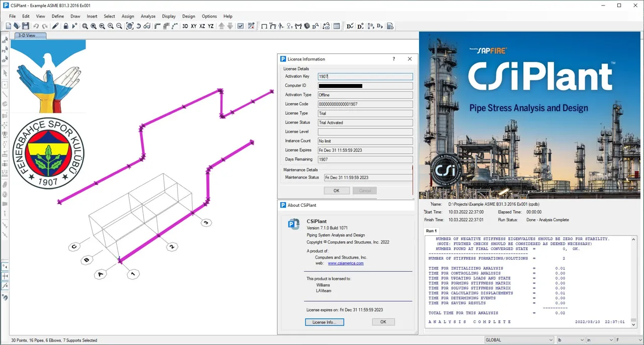Click the License Info... button
Viewport: 644px width, 345px height.
(x=325, y=322)
